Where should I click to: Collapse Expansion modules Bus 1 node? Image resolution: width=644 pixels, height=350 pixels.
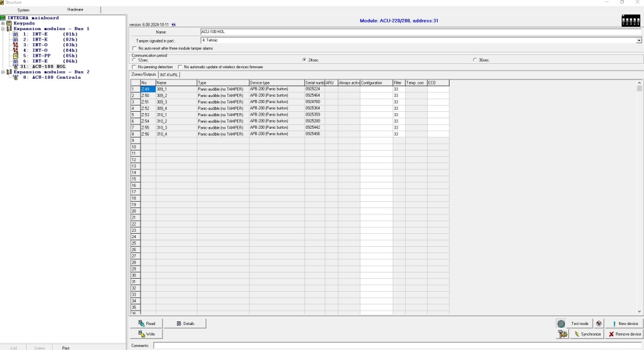[x=3, y=29]
